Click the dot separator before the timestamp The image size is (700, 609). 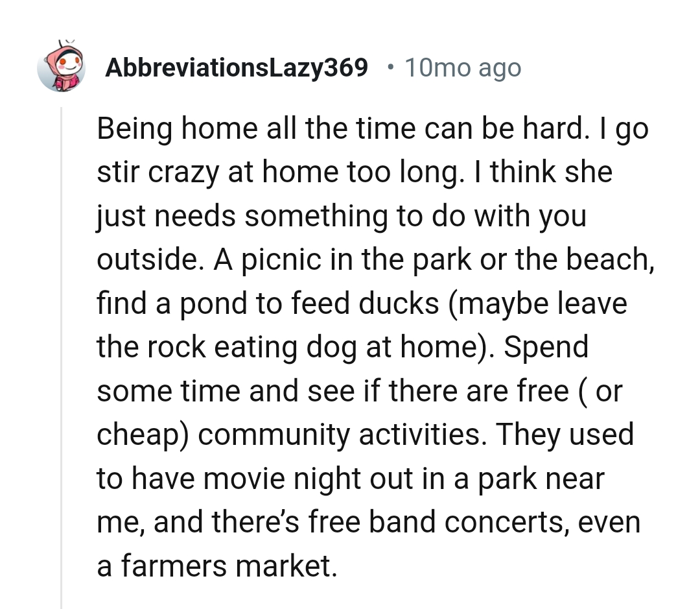click(x=389, y=67)
